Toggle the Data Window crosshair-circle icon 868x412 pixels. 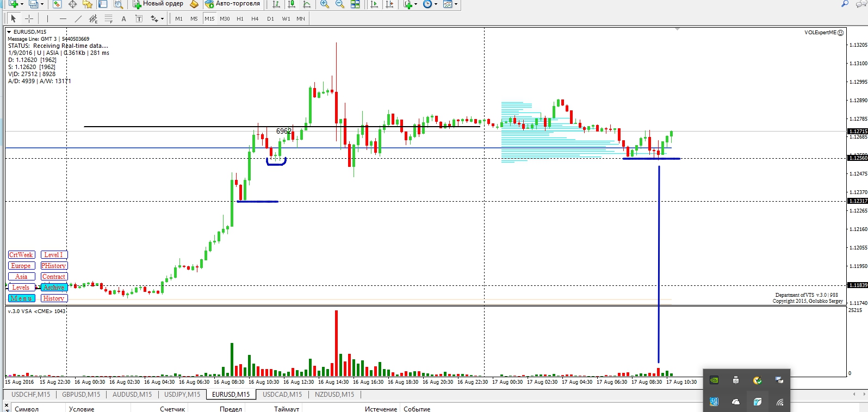[72, 4]
